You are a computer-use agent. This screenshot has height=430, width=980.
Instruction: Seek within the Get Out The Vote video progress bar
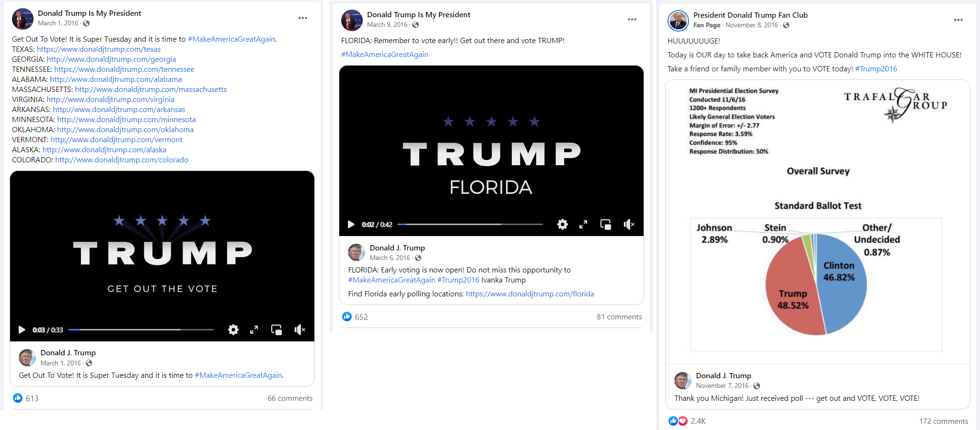point(141,330)
